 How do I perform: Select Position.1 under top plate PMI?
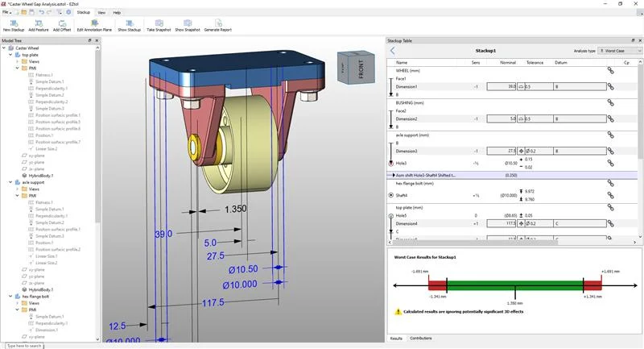point(44,135)
